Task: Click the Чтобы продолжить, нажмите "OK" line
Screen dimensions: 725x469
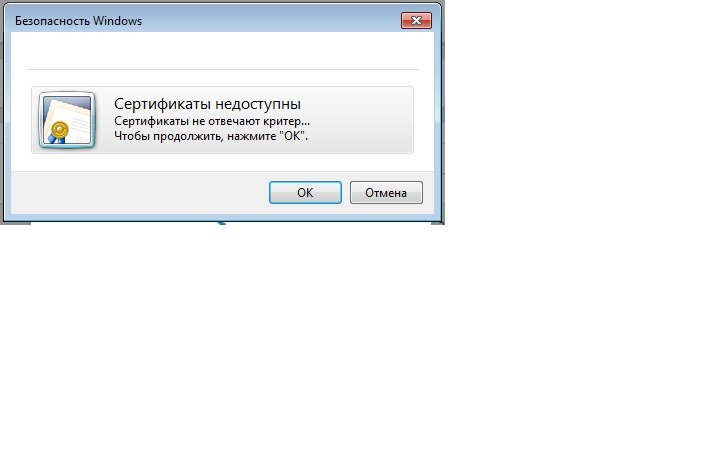Action: point(211,136)
